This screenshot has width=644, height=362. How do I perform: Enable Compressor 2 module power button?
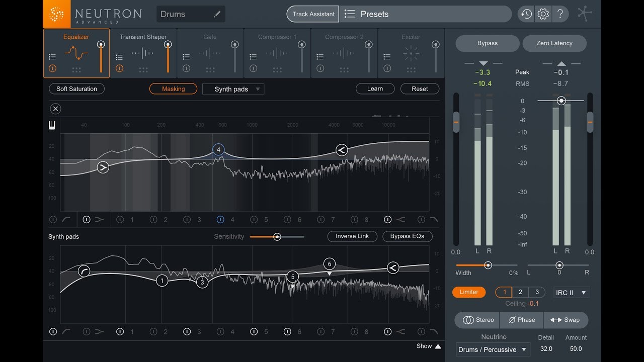click(x=320, y=68)
